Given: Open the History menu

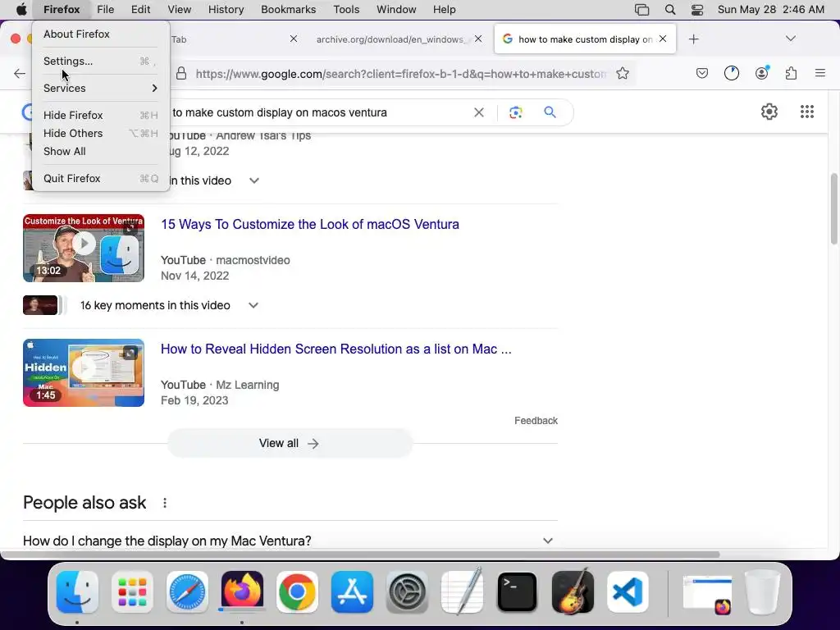Looking at the screenshot, I should (226, 10).
